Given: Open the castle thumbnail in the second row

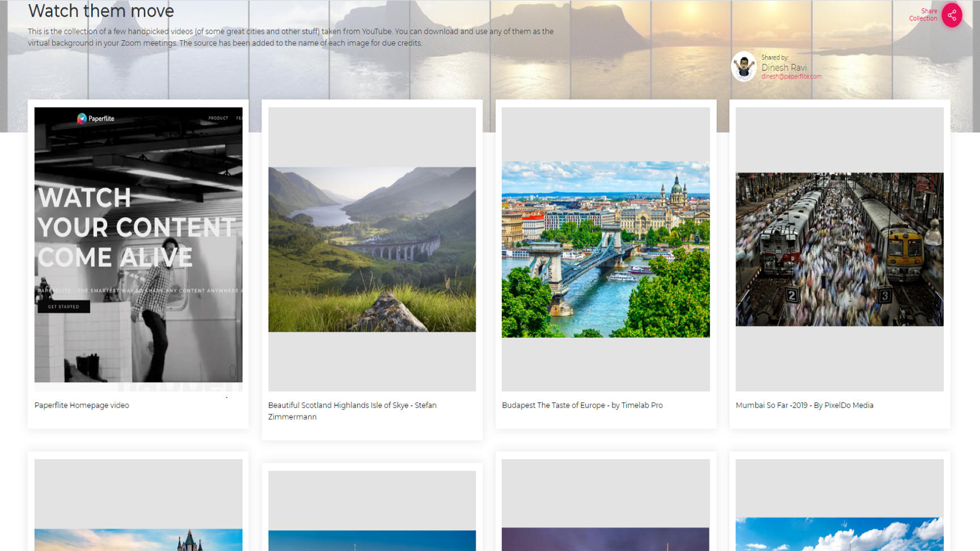Looking at the screenshot, I should pos(138,505).
